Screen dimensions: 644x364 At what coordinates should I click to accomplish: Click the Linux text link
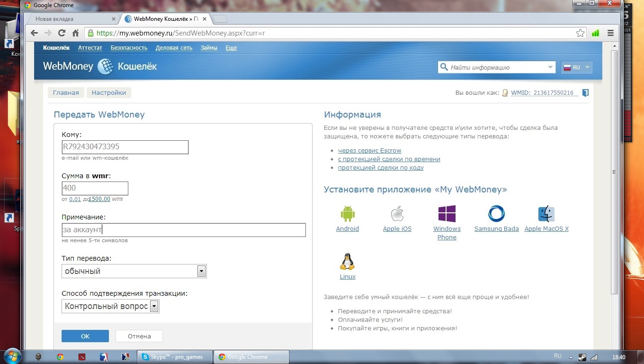[x=348, y=277]
